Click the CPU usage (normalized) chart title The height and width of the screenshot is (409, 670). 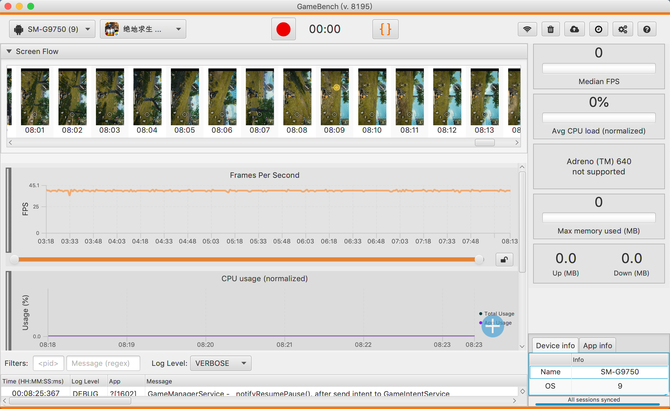(264, 279)
